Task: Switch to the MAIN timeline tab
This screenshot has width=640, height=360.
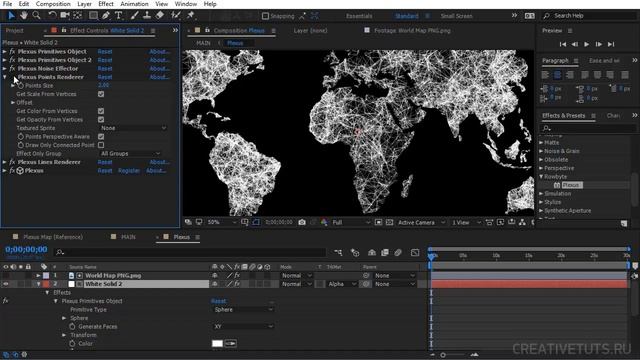Action: click(x=128, y=237)
